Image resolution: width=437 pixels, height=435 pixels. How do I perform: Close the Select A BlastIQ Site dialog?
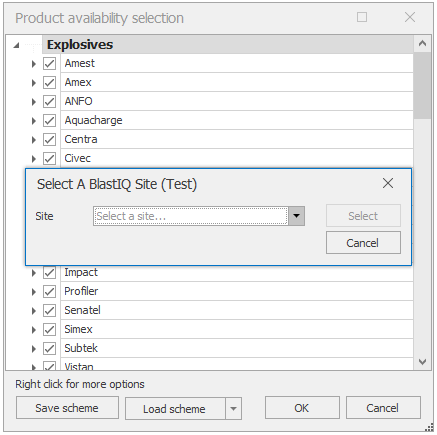coord(388,183)
